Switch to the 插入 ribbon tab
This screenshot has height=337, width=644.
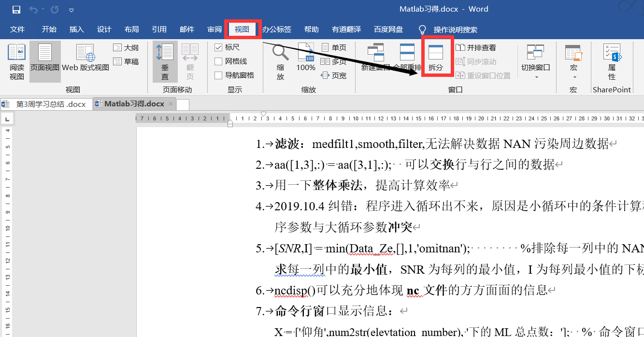(x=76, y=29)
